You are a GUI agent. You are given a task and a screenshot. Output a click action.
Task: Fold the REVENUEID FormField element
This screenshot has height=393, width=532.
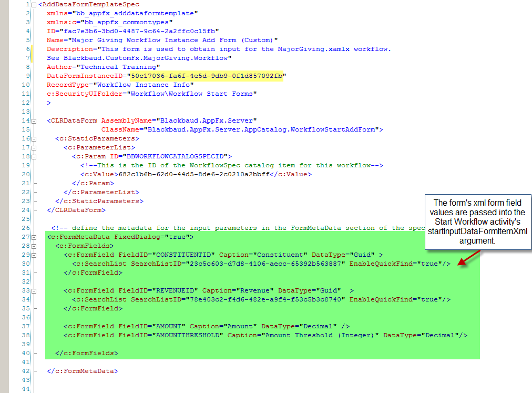(34, 290)
